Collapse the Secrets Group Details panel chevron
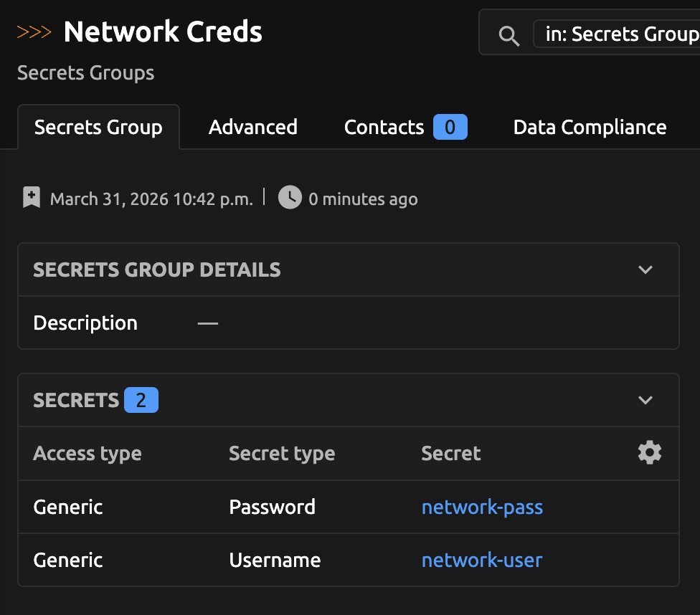The height and width of the screenshot is (615, 700). click(x=645, y=270)
